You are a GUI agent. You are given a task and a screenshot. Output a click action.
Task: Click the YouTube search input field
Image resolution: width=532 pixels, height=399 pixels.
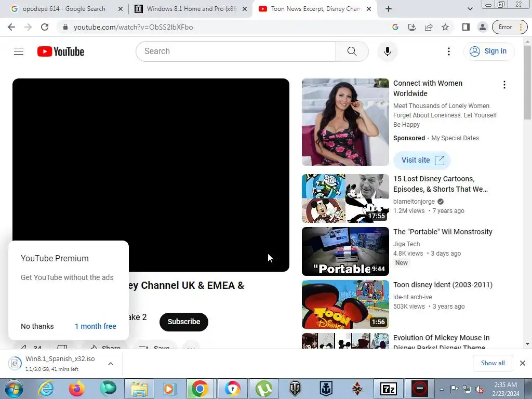coord(236,51)
